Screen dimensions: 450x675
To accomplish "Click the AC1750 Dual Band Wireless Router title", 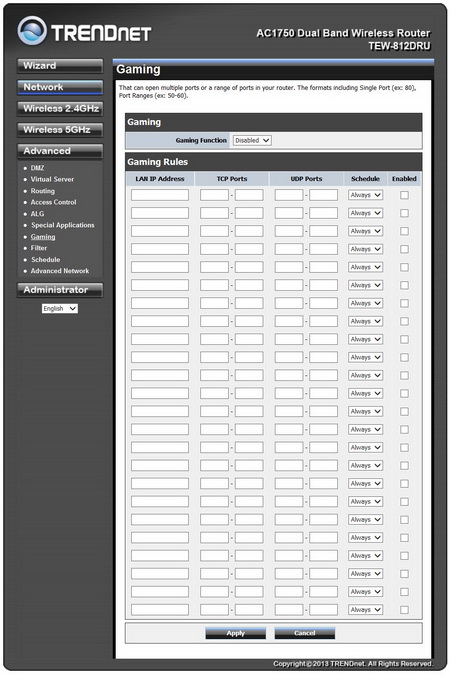I will click(x=343, y=33).
